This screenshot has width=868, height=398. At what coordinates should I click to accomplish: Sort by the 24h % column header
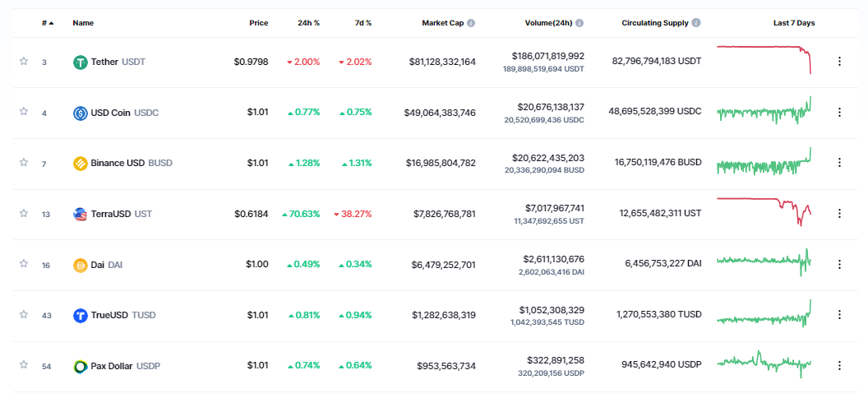pos(308,23)
